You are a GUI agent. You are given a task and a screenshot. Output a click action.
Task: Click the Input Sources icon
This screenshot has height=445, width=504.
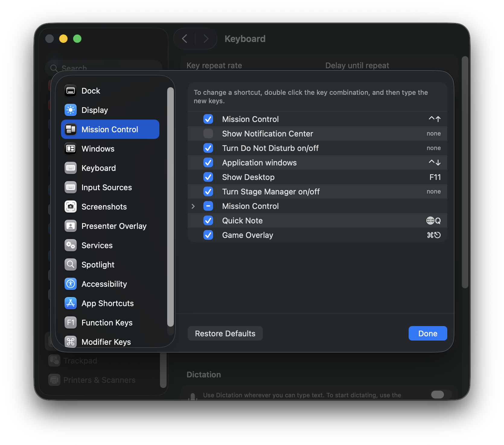tap(71, 187)
